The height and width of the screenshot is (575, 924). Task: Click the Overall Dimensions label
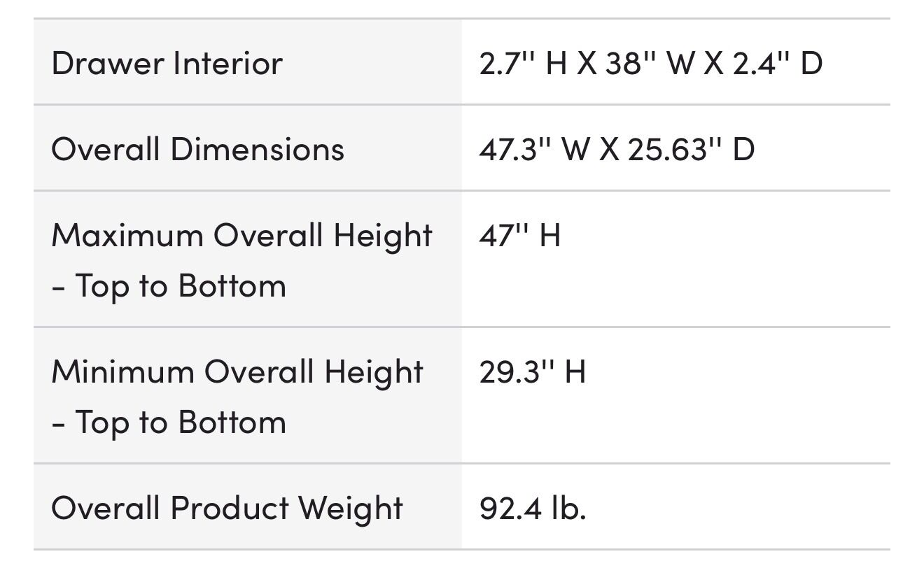tap(197, 149)
